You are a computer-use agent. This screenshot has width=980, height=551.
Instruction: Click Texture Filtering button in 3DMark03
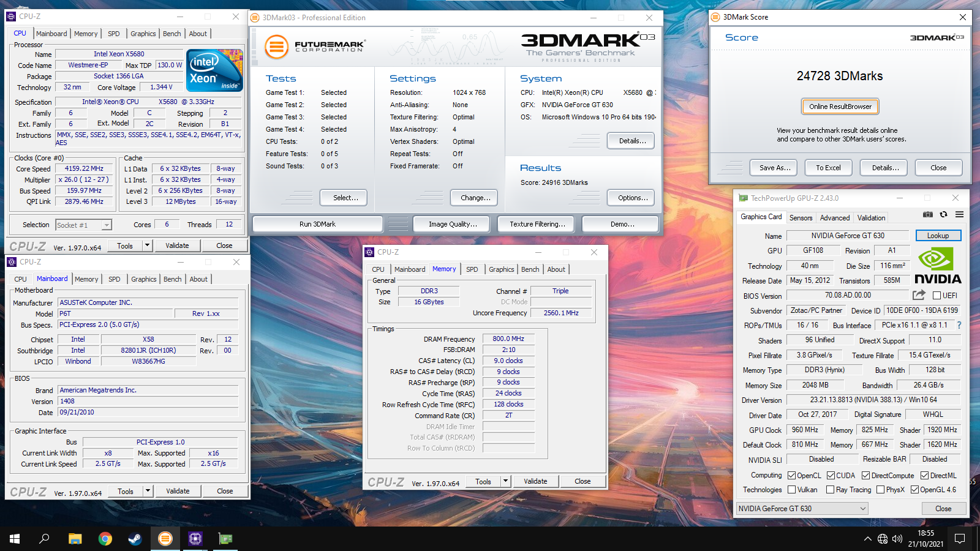(x=537, y=224)
